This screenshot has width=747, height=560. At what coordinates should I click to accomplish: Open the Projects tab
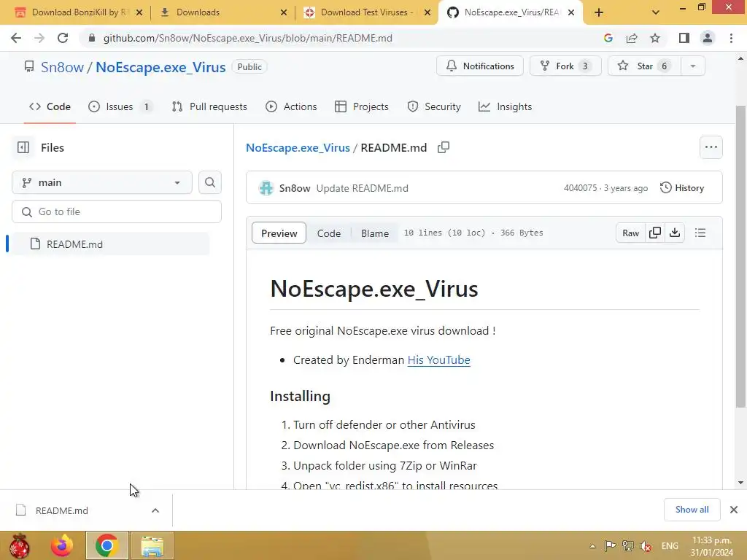pyautogui.click(x=362, y=106)
